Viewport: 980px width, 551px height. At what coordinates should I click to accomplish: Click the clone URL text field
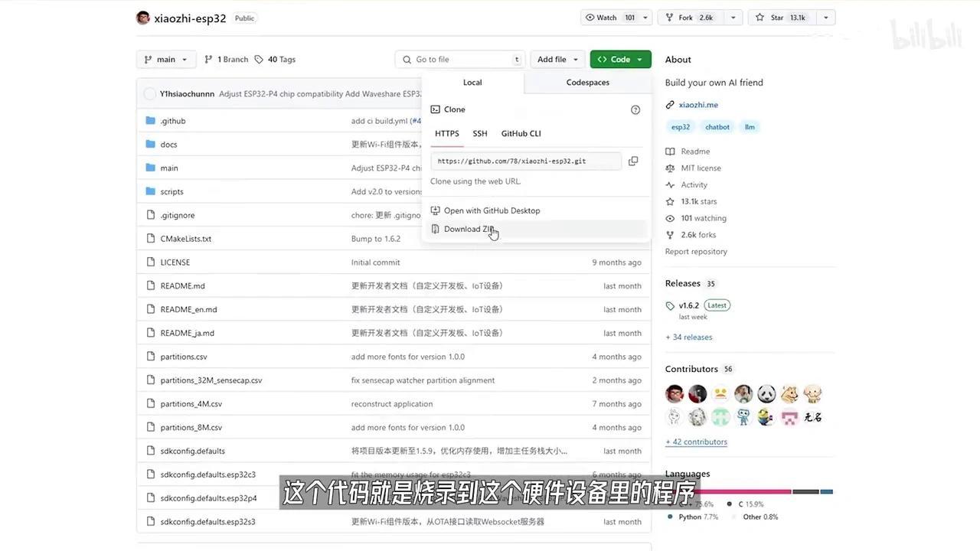[526, 161]
